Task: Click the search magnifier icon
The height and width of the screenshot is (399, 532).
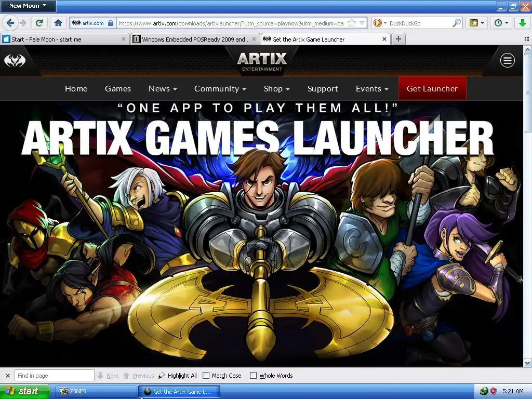Action: (457, 23)
